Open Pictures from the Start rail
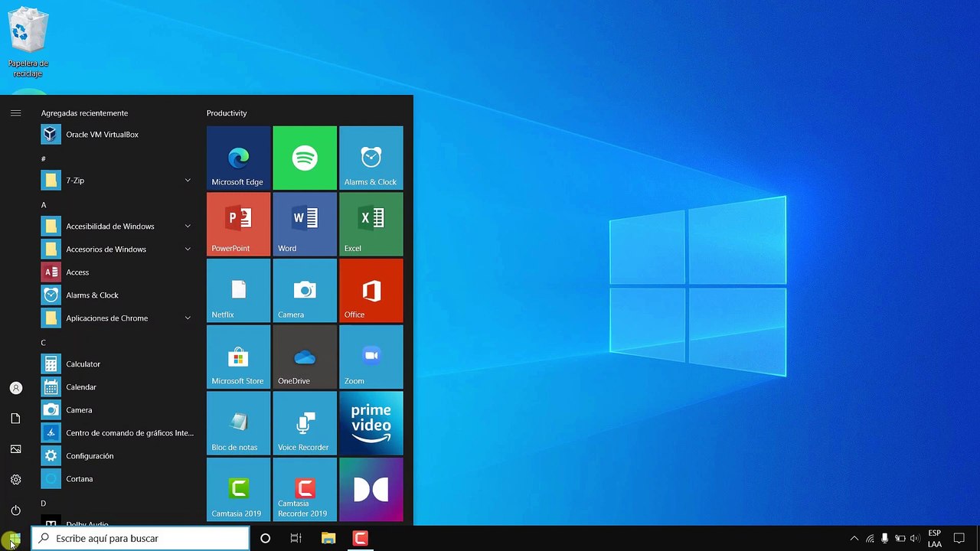 click(x=15, y=449)
